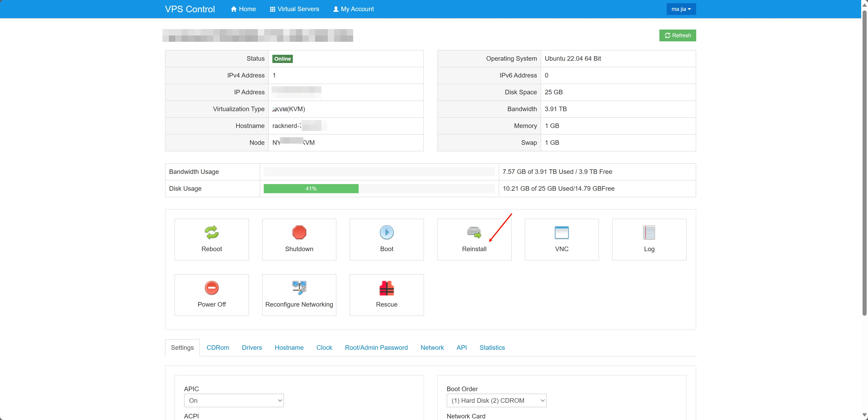Image resolution: width=868 pixels, height=420 pixels.
Task: Click the green Reboot arrows icon
Action: (x=212, y=232)
